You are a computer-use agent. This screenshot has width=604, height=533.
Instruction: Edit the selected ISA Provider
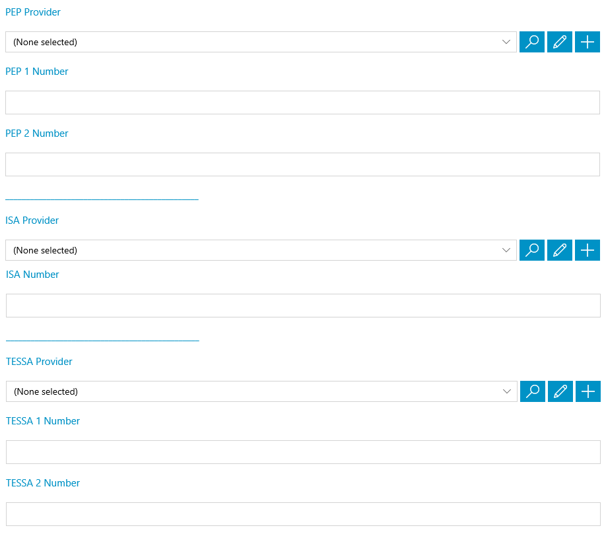coord(560,250)
